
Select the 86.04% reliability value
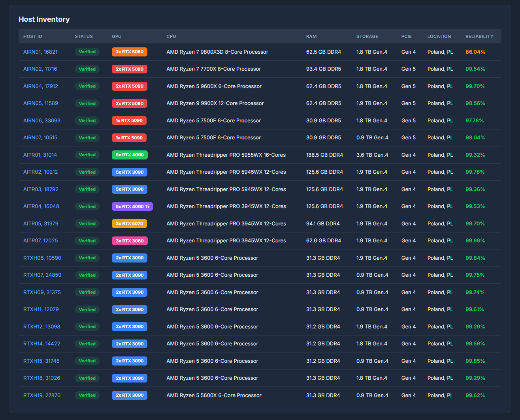pos(476,52)
